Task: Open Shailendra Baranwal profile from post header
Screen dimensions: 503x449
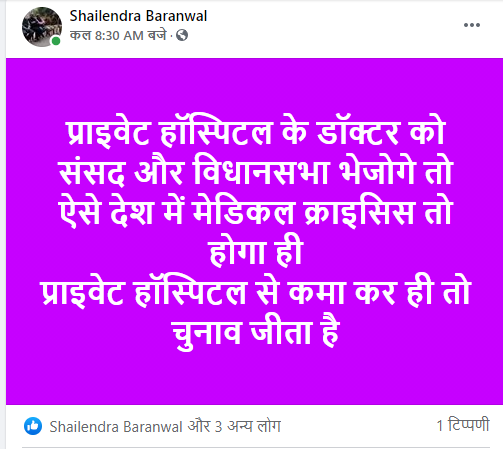Action: pos(138,16)
